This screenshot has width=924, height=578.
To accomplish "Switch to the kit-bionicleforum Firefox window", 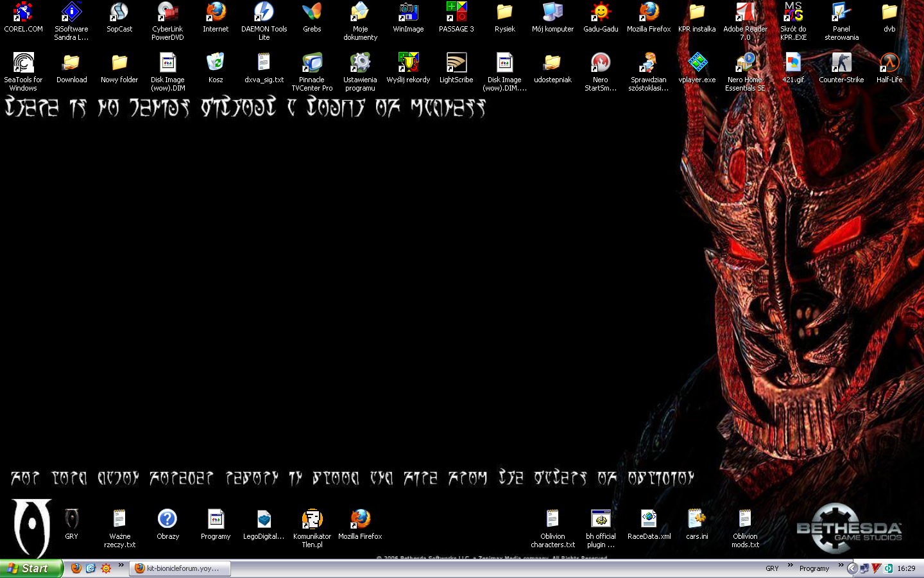I will click(180, 568).
